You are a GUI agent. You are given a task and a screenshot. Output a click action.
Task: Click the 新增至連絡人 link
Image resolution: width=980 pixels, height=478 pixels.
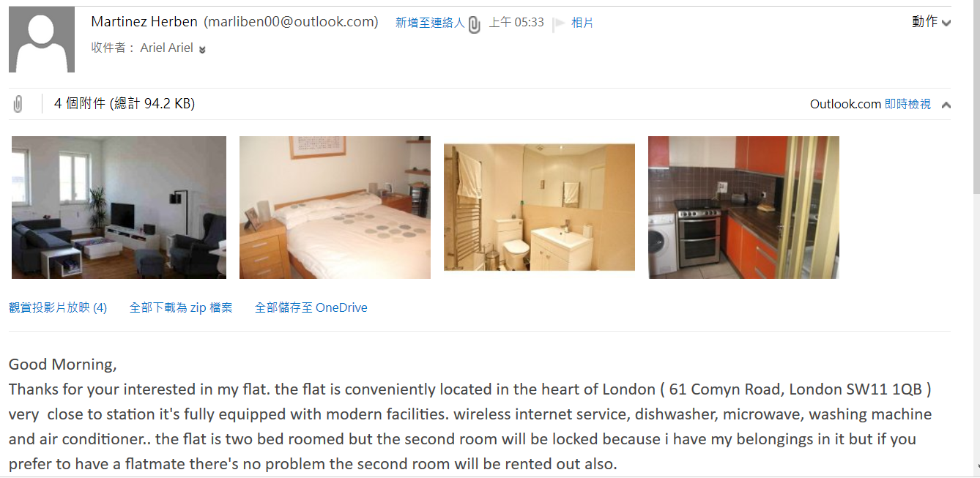(x=430, y=23)
